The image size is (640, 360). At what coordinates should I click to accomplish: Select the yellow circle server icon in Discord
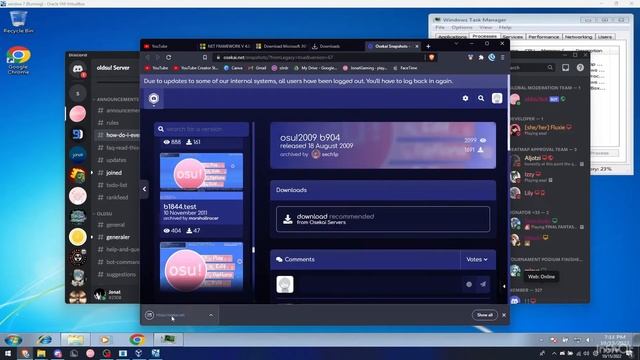click(x=78, y=237)
